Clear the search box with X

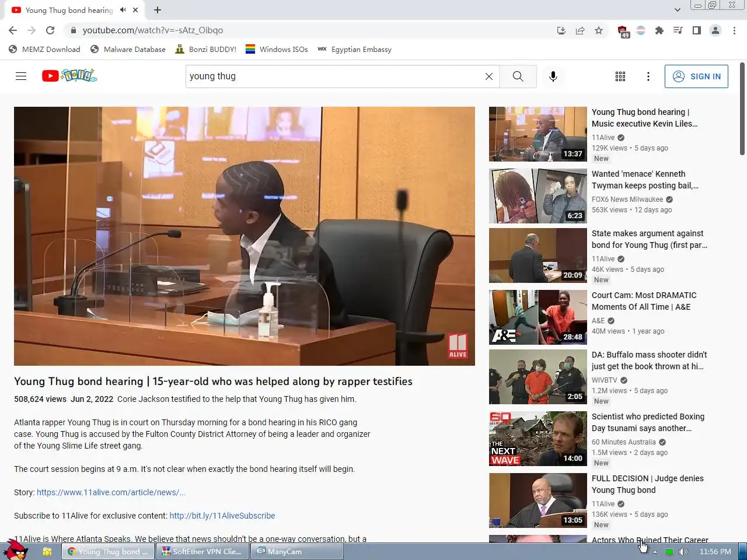click(x=489, y=76)
